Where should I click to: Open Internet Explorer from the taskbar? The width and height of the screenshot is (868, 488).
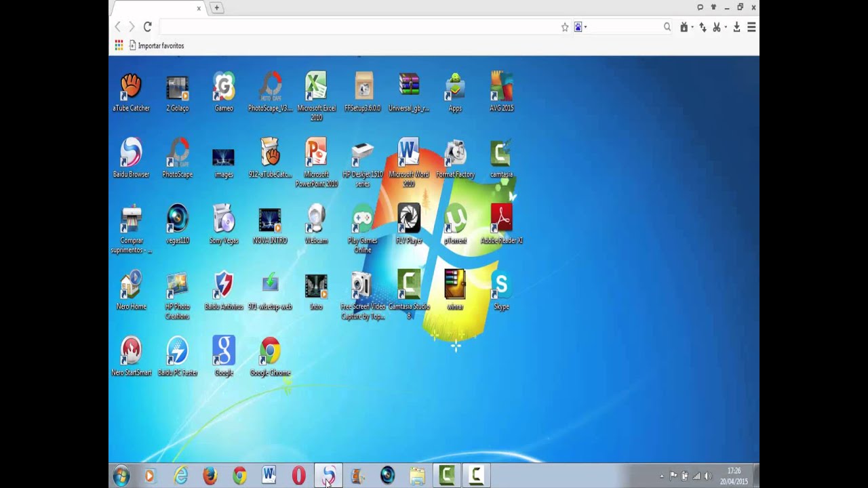click(x=181, y=476)
